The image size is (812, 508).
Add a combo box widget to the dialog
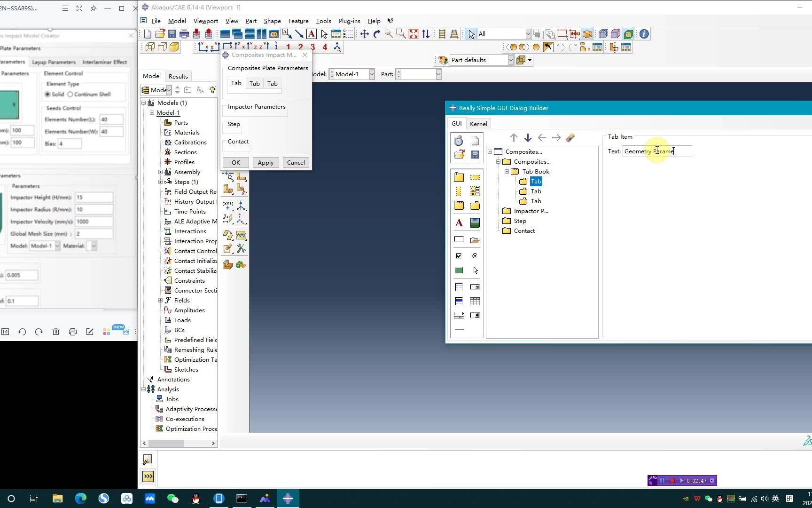[475, 287]
